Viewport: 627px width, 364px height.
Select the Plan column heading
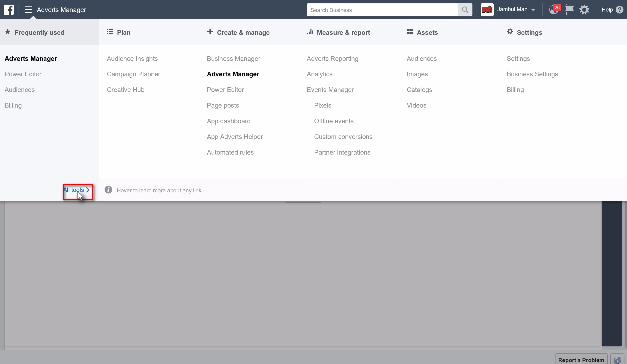click(x=124, y=32)
